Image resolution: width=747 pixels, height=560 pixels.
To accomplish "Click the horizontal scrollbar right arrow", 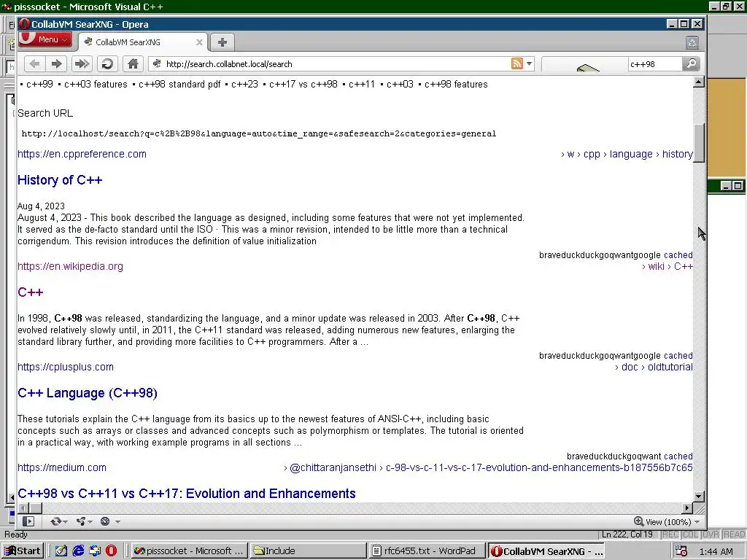I will pyautogui.click(x=687, y=508).
